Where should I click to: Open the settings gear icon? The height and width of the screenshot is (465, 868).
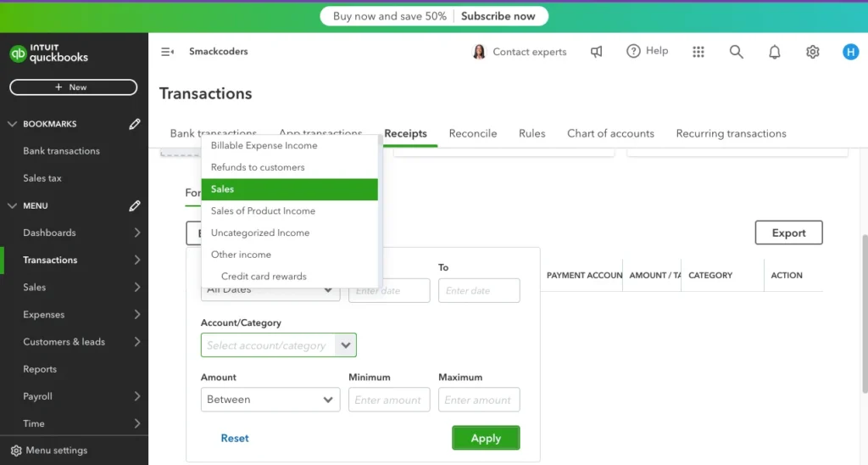tap(812, 52)
